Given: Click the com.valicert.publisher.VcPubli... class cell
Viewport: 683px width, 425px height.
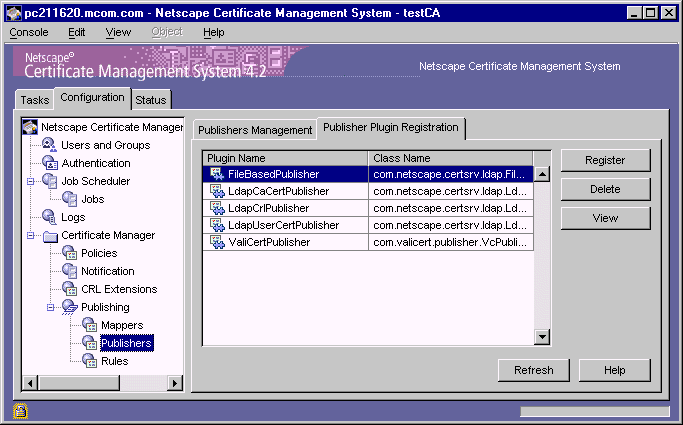Looking at the screenshot, I should coord(451,242).
